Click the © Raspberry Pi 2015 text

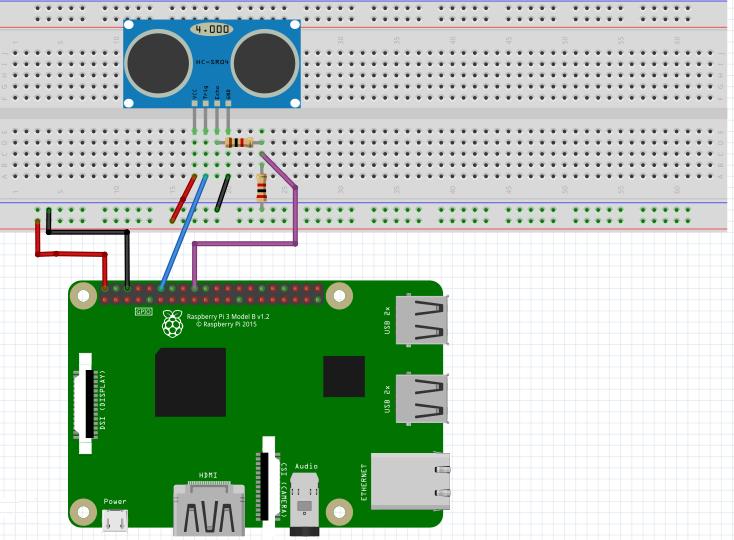pos(227,324)
